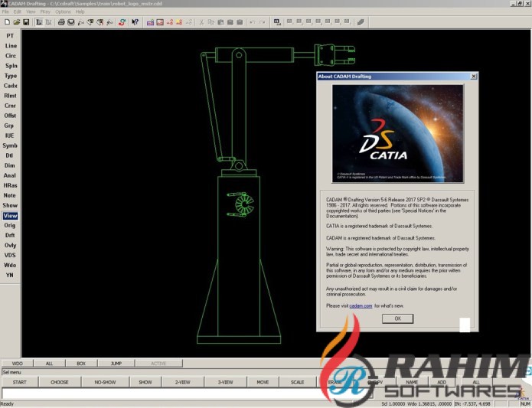Select the Circ circle tool
This screenshot has width=532, height=408.
10,56
